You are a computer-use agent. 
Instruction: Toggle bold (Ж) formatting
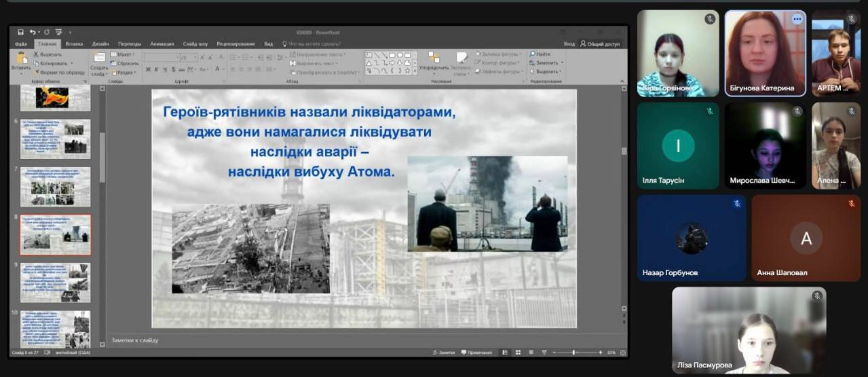coord(148,69)
